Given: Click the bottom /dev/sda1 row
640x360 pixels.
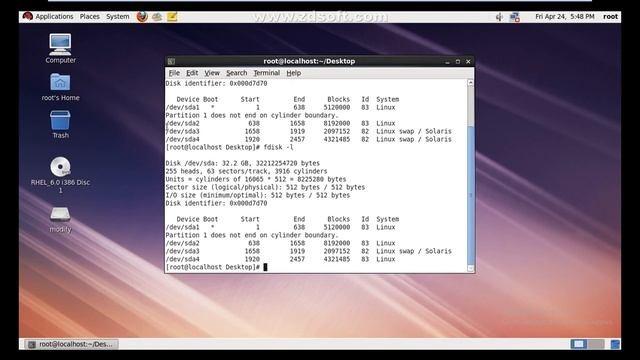Looking at the screenshot, I should click(280, 227).
